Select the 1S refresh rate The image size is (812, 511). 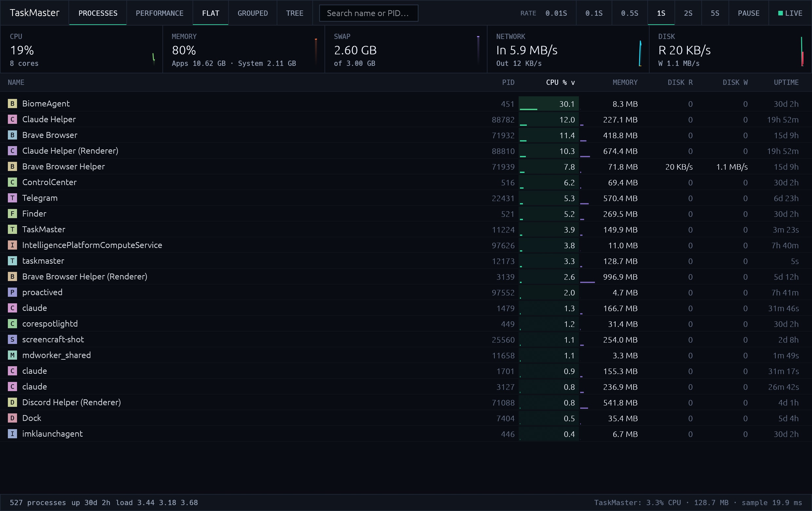click(661, 13)
